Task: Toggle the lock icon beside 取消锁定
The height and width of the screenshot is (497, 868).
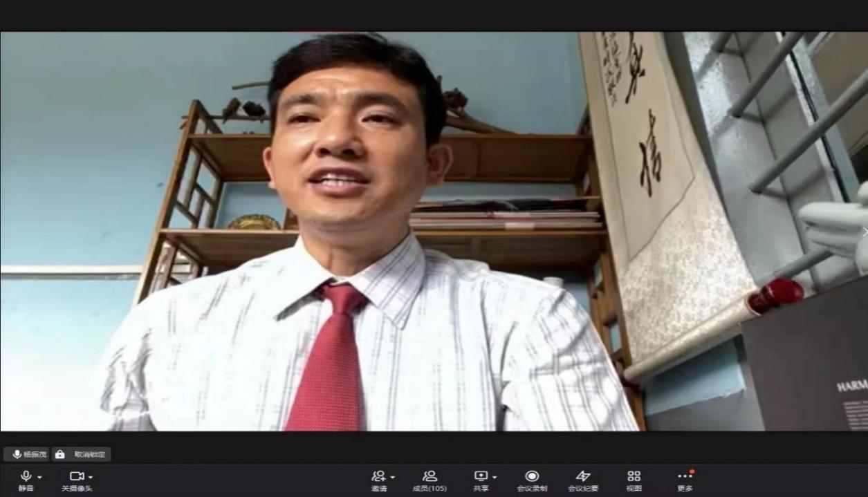Action: 60,454
